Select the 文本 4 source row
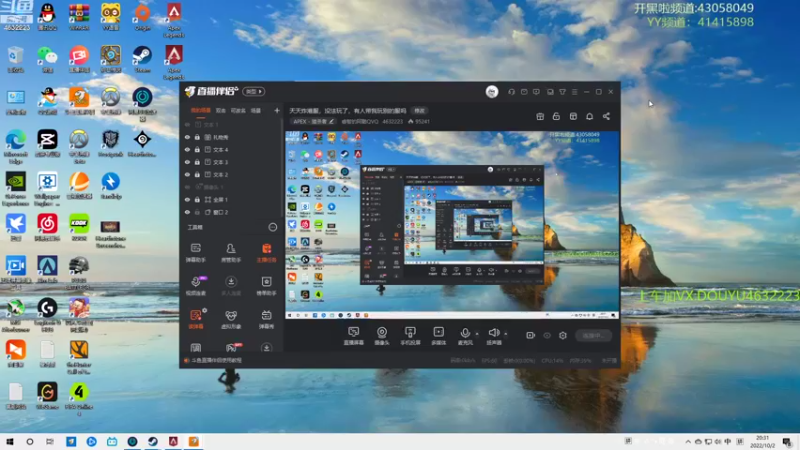Viewport: 800px width, 450px height. 231,149
